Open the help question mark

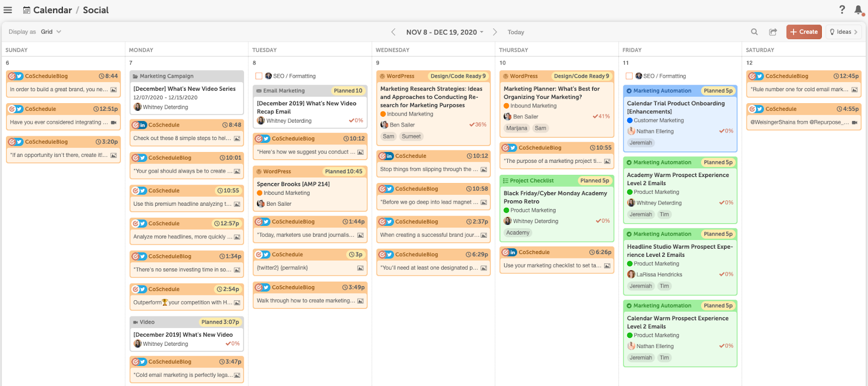point(842,9)
